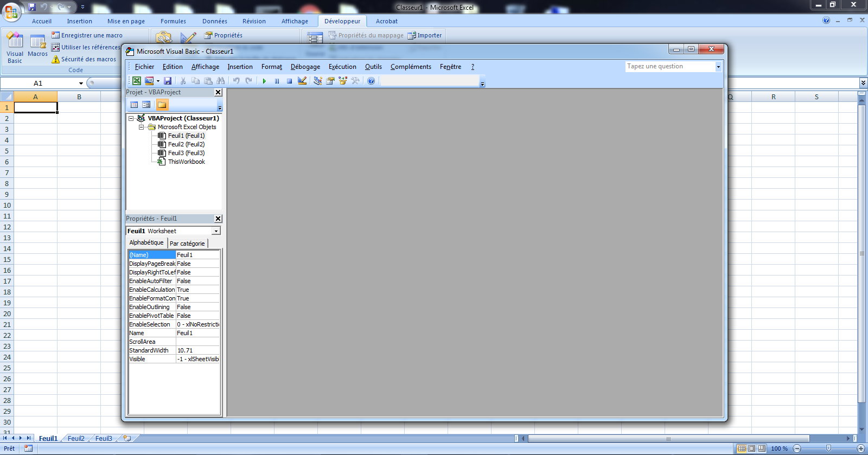This screenshot has width=868, height=455.
Task: Open the Outils menu in Visual Basic
Action: pos(373,67)
